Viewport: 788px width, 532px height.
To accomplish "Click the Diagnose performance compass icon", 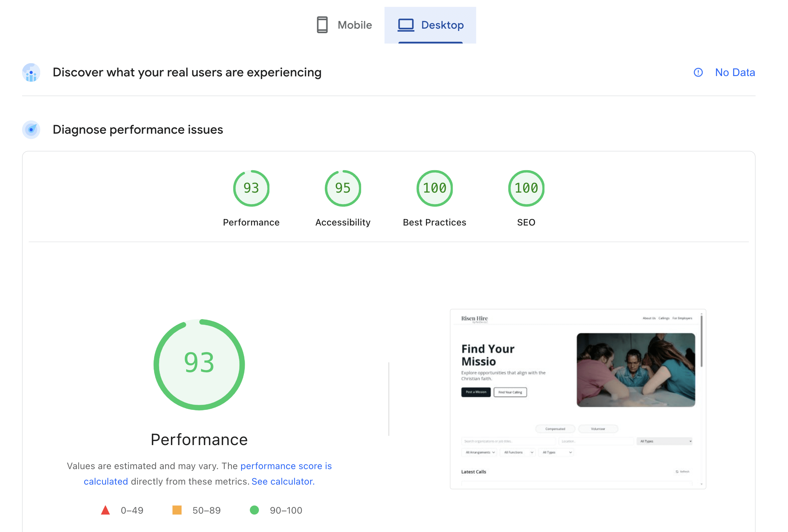I will tap(31, 129).
